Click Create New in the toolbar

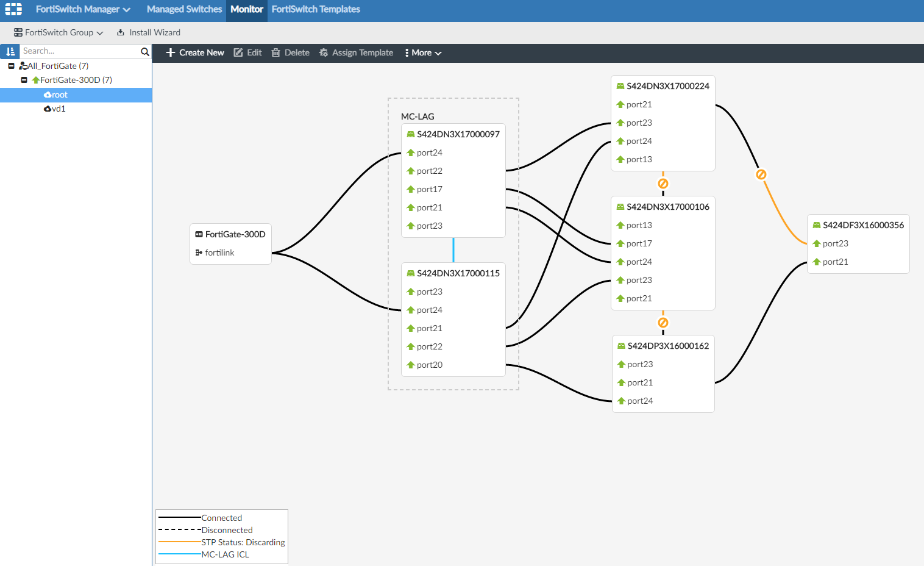coord(195,52)
